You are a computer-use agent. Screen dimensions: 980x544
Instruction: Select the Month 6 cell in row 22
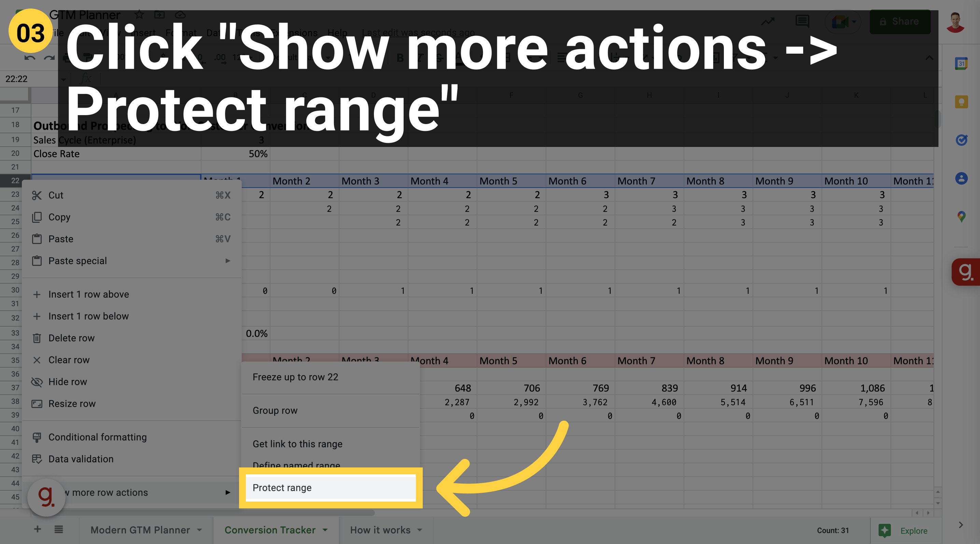[580, 181]
